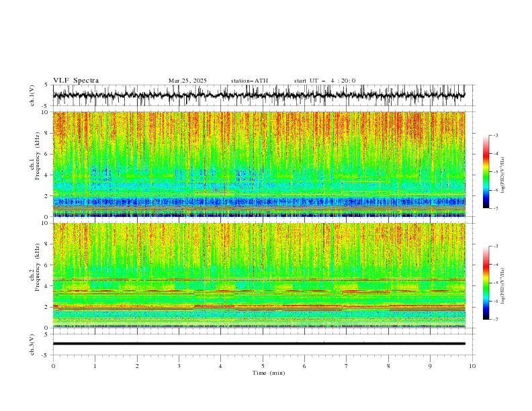Click the "4" tick on the Time axis
Screen dimensions: 532x411
click(220, 366)
